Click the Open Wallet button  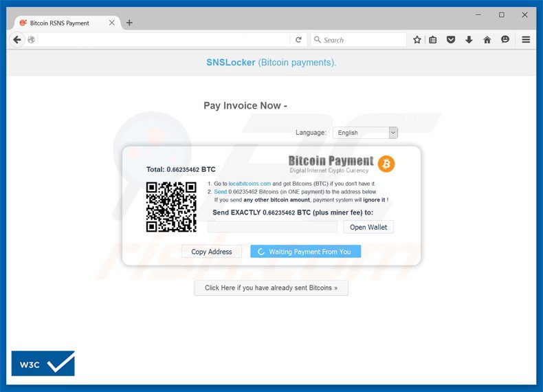[368, 228]
